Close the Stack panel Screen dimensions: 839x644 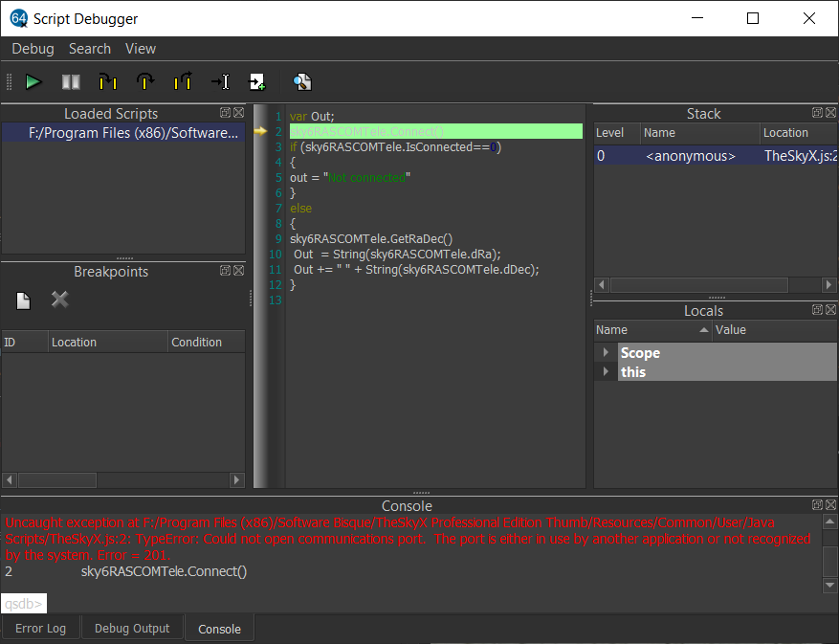pyautogui.click(x=831, y=112)
